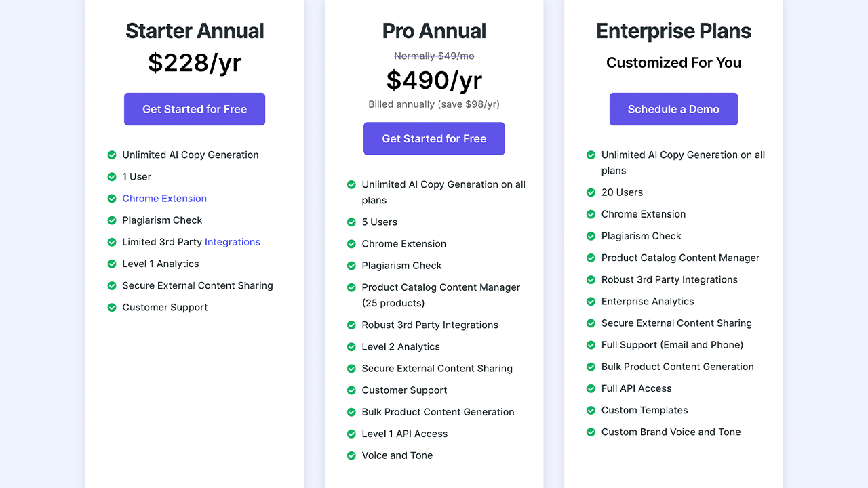Image resolution: width=868 pixels, height=488 pixels.
Task: Click the $228/yr Starter price text
Action: [x=195, y=63]
